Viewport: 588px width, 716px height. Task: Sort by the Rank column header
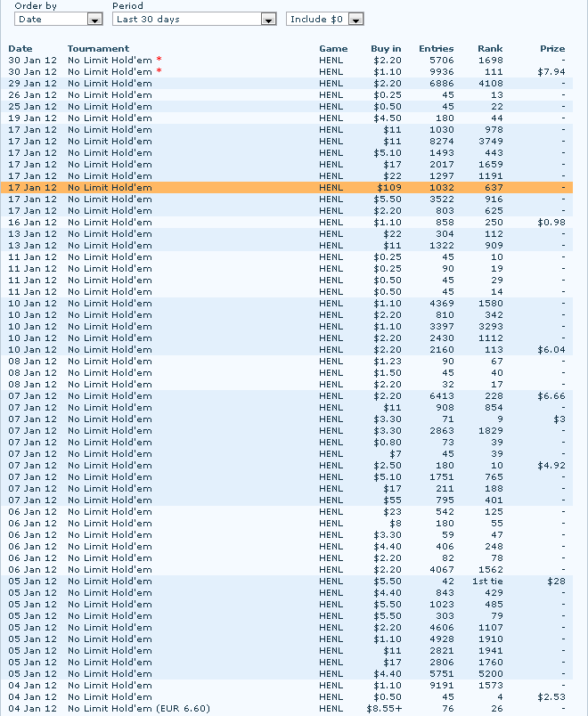(490, 48)
